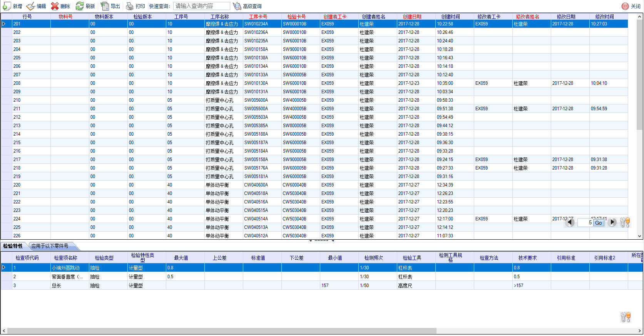Image resolution: width=644 pixels, height=336 pixels.
Task: Click cell CW040600A in row 220
Action: [262, 185]
